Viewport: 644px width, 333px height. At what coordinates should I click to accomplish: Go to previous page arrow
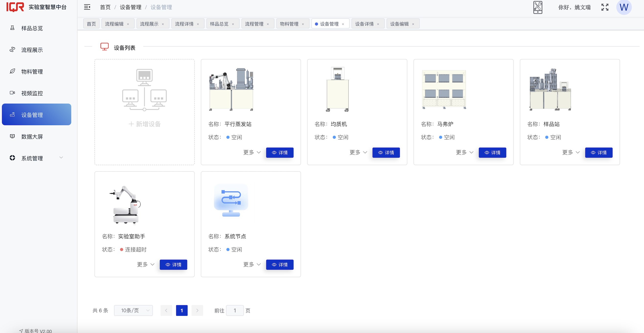coord(166,310)
